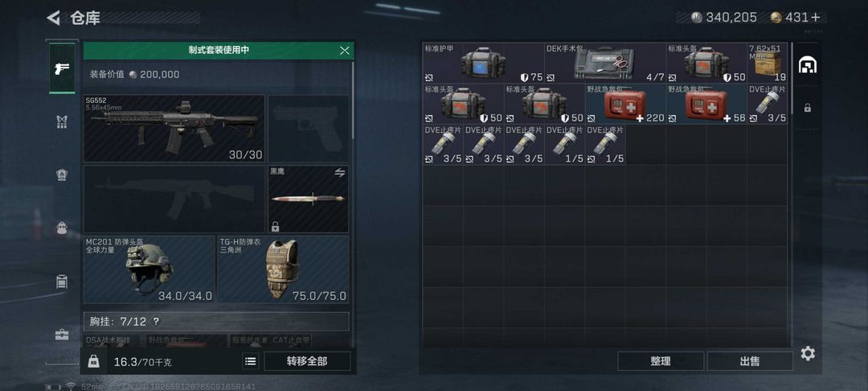Select the weapons pistol tab in sidebar
Screen dimensions: 868x391
click(61, 68)
